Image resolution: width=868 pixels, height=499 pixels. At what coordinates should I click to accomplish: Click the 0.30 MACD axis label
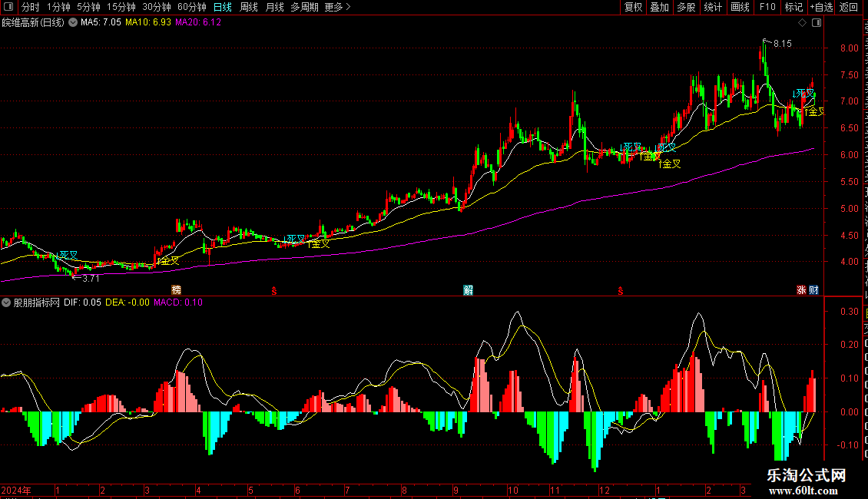pyautogui.click(x=849, y=312)
